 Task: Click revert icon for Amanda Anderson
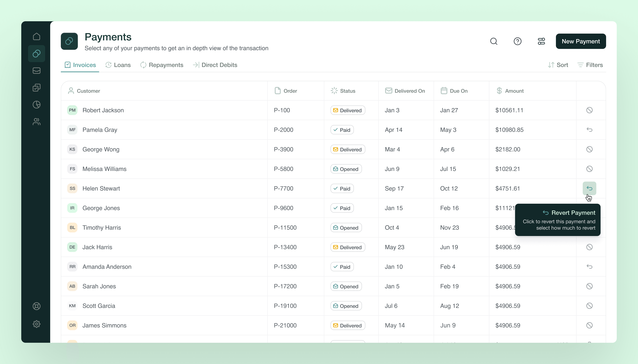click(x=590, y=267)
